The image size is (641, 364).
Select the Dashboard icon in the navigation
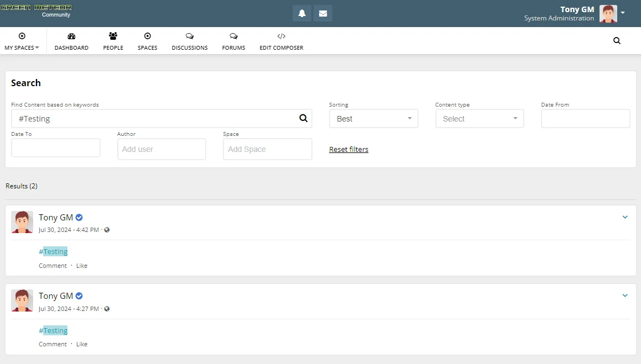pyautogui.click(x=71, y=35)
